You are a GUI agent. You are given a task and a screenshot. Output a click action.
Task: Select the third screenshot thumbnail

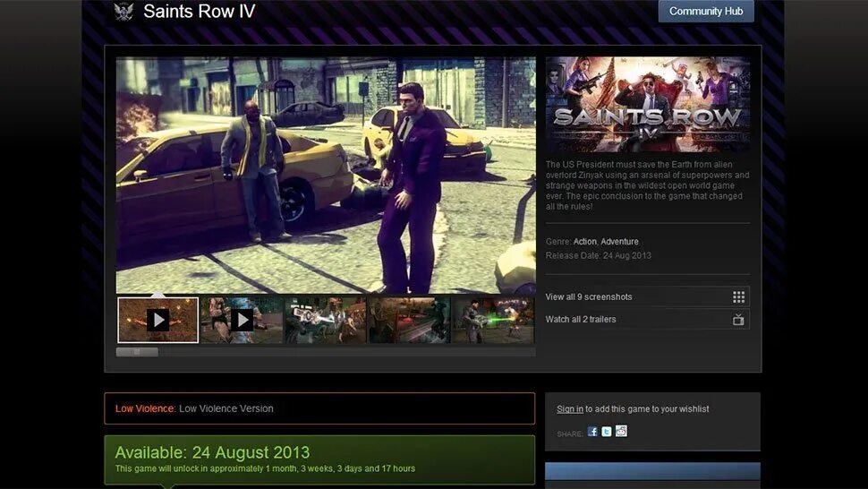[x=326, y=320]
